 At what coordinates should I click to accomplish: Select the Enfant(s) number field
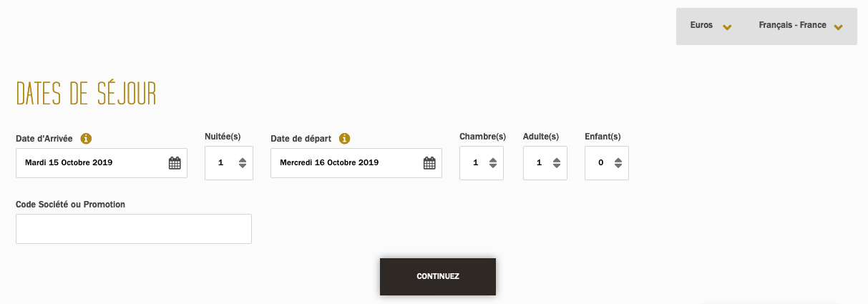(600, 163)
